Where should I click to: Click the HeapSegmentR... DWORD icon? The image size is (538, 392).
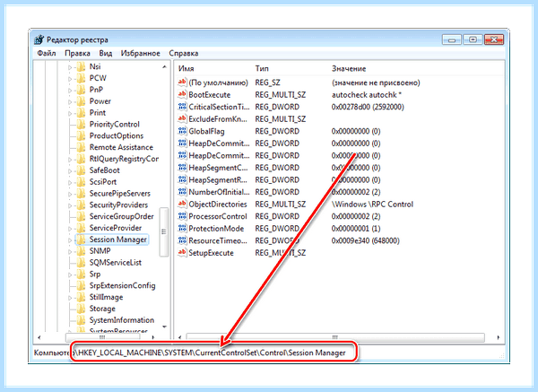(x=182, y=180)
